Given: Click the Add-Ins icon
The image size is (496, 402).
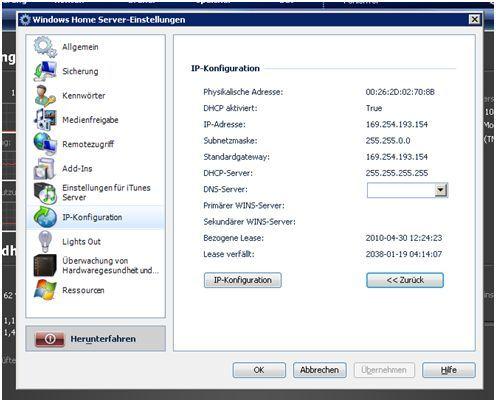Looking at the screenshot, I should (45, 168).
